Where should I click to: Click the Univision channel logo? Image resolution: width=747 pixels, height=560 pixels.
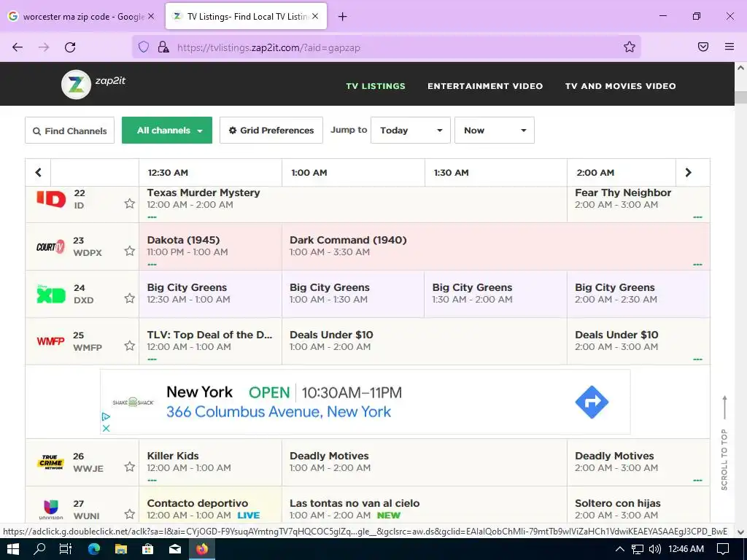tap(50, 510)
